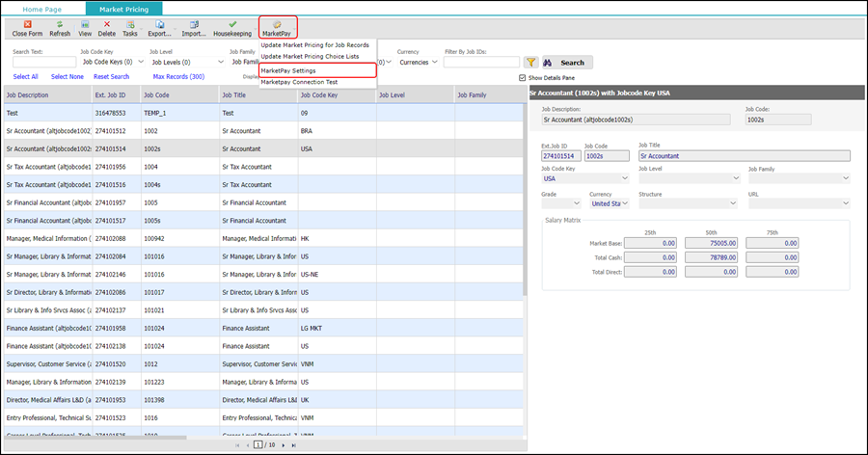The image size is (868, 455).
Task: Click the Close Form toolbar icon
Action: pyautogui.click(x=27, y=24)
